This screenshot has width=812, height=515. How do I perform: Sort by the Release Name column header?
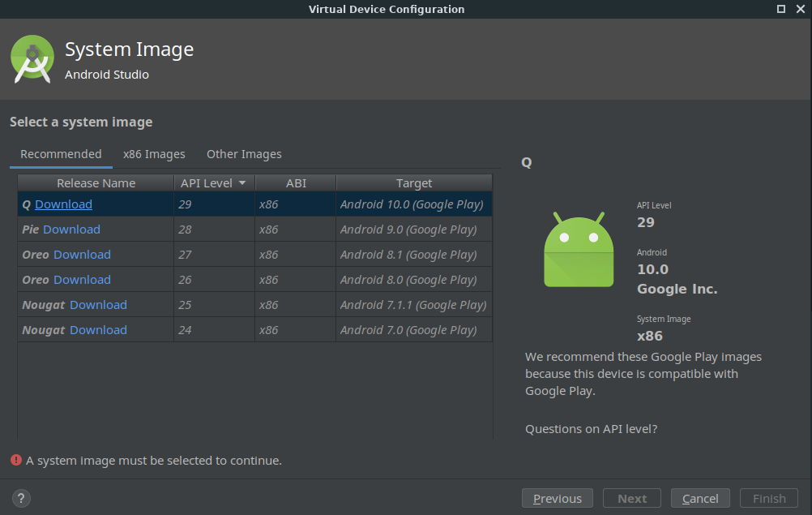[x=96, y=183]
